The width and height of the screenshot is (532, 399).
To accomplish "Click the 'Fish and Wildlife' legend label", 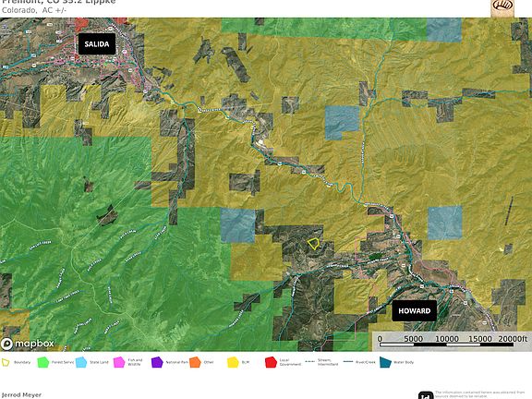I will tap(135, 362).
